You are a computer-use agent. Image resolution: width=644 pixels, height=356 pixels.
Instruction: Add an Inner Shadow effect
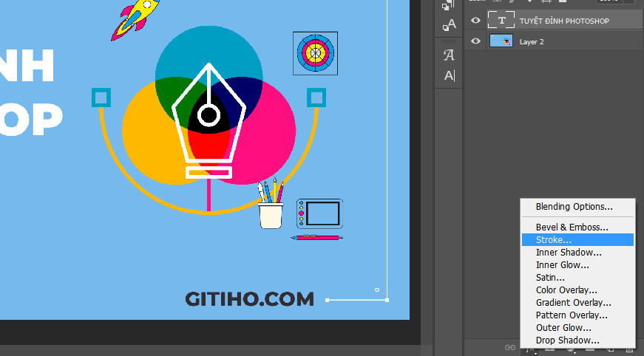(577, 253)
